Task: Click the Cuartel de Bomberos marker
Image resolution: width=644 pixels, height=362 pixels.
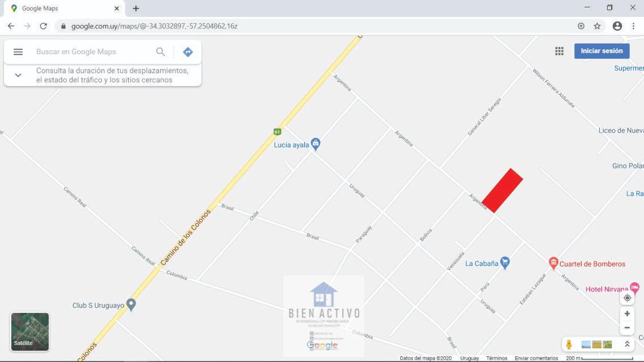Action: pyautogui.click(x=553, y=263)
